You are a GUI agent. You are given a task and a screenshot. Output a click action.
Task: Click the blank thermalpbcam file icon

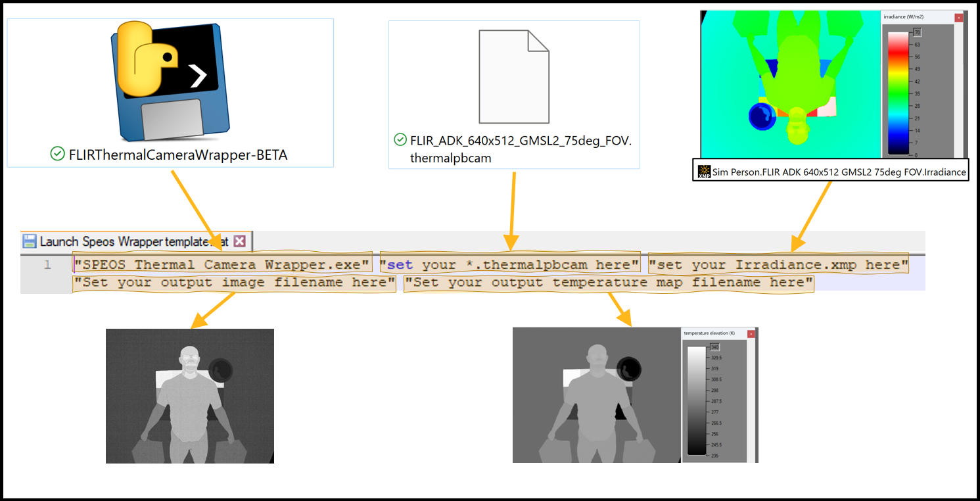coord(513,77)
